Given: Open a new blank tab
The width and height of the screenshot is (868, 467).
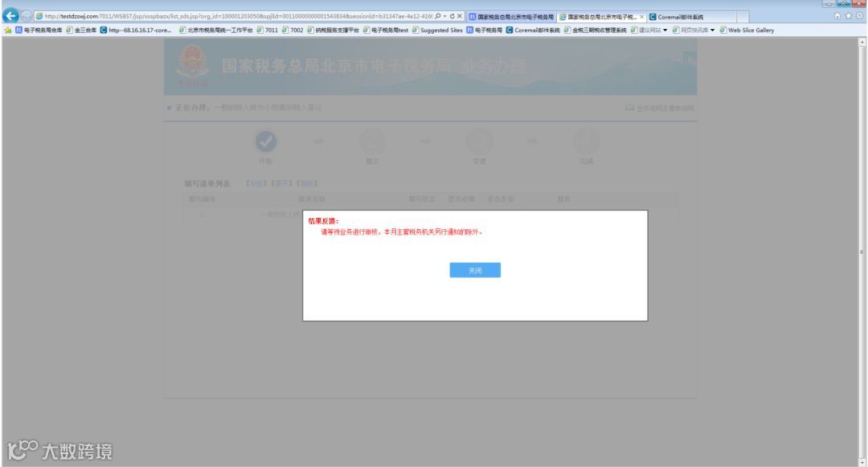Looking at the screenshot, I should pyautogui.click(x=744, y=17).
